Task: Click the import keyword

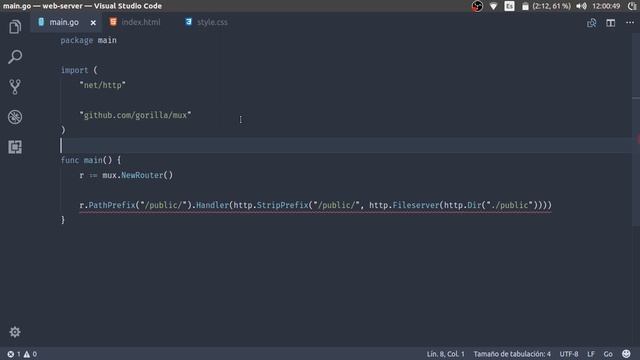Action: coord(74,70)
